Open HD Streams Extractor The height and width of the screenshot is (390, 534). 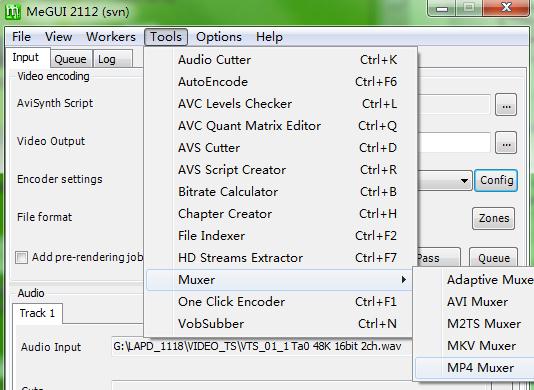(281, 258)
